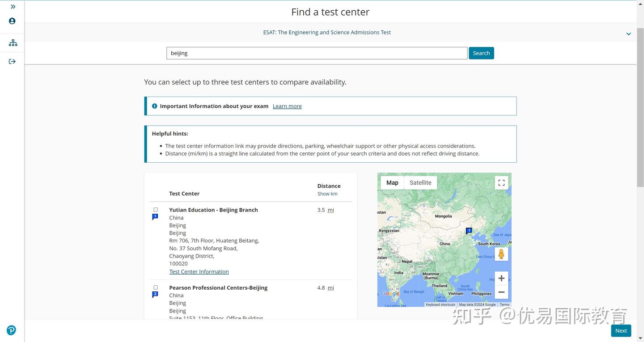Select the Yutian Education test center checkbox
644x342 pixels.
point(156,210)
